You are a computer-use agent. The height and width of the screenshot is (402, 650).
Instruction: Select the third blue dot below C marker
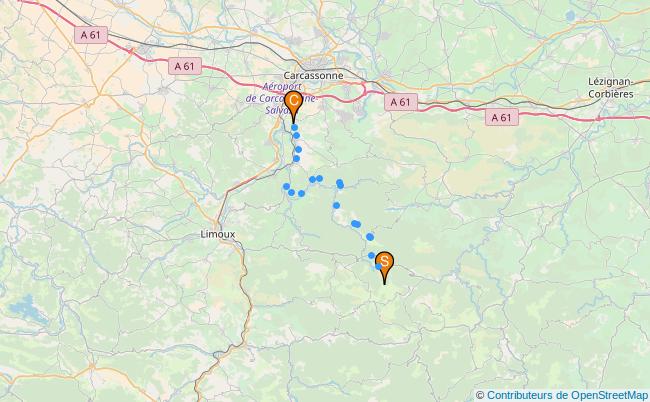pos(298,149)
